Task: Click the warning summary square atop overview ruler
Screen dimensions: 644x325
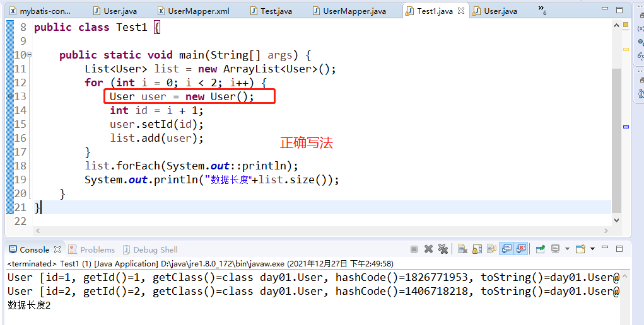Action: point(626,25)
